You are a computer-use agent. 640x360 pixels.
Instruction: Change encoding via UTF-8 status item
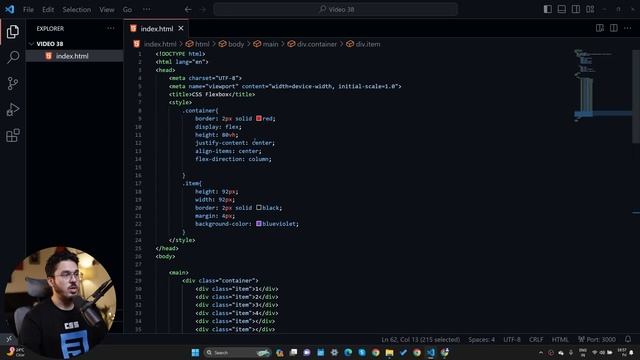click(512, 340)
